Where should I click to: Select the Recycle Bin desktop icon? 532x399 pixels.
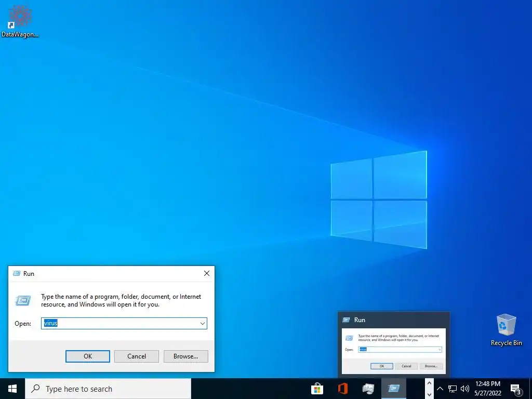[x=506, y=330]
